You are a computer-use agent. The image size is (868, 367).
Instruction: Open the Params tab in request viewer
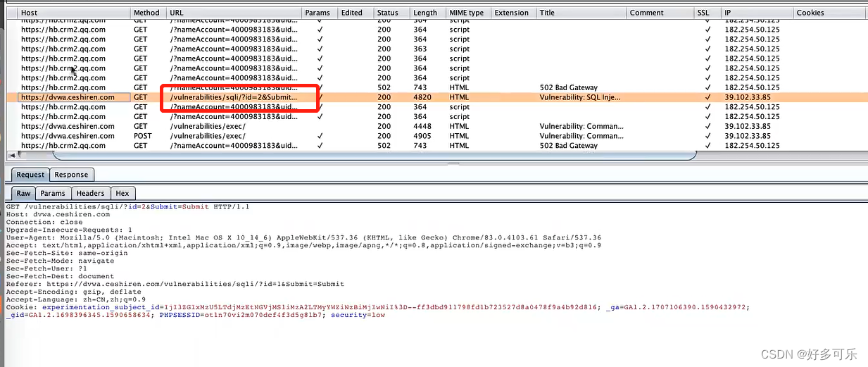click(x=53, y=193)
